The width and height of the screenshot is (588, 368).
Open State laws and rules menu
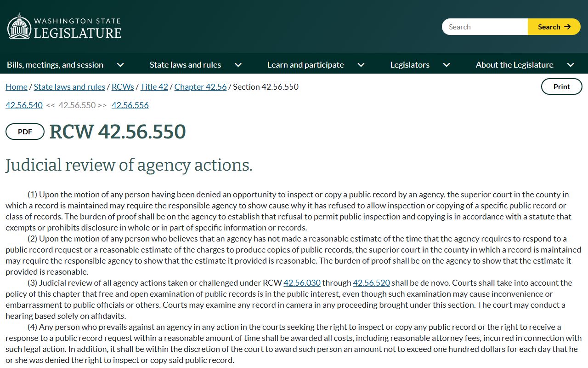pos(185,65)
